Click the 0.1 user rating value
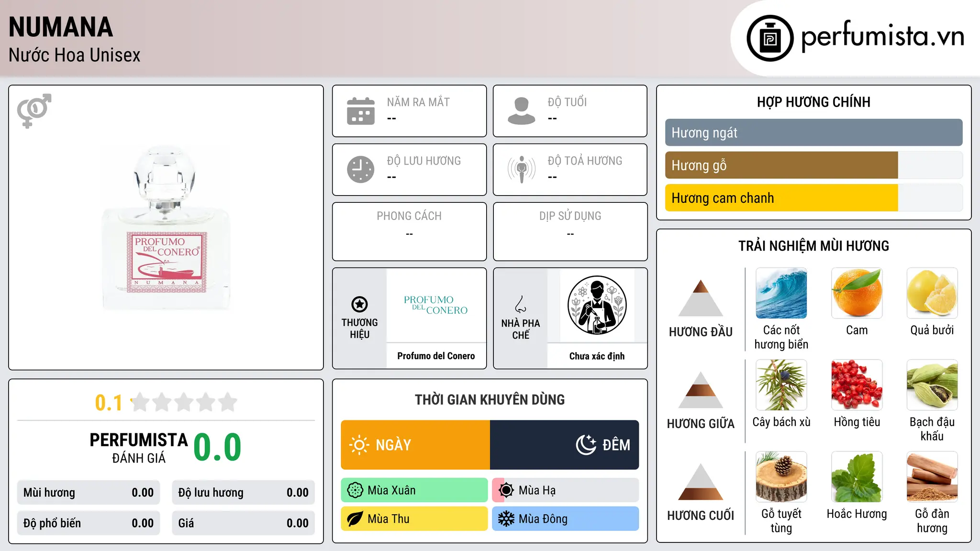980x551 pixels. (x=109, y=403)
